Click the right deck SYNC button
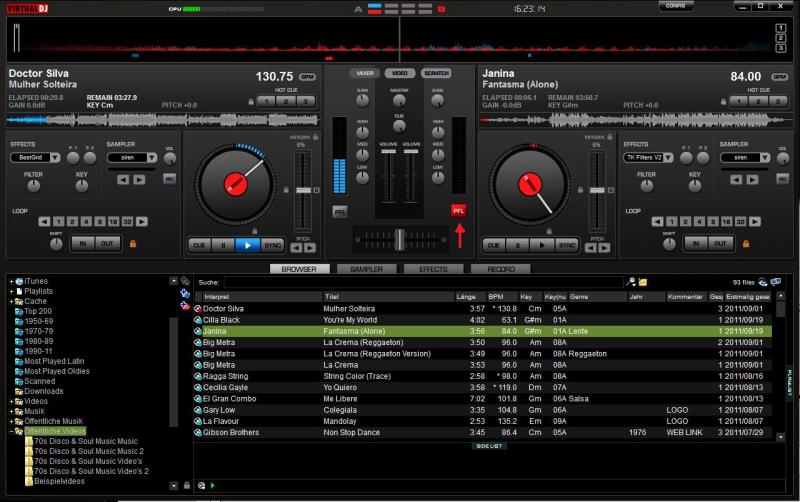This screenshot has height=502, width=800. click(x=567, y=244)
